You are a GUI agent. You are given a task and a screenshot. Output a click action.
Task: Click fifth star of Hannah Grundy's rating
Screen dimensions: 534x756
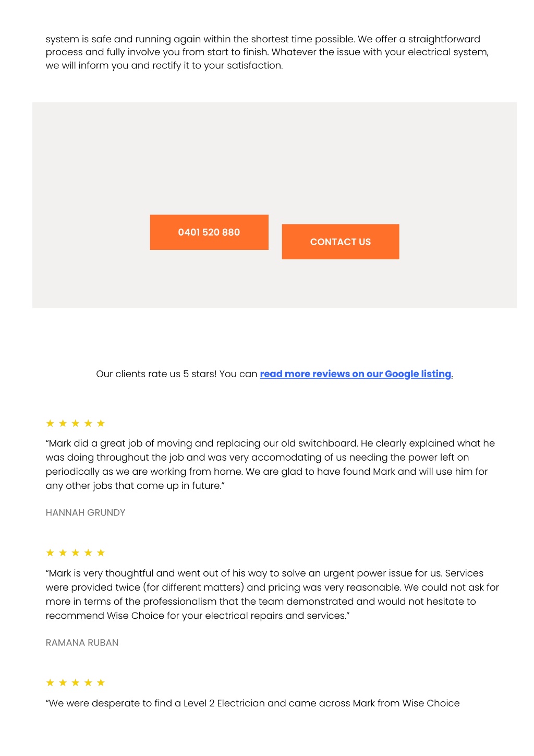[101, 423]
